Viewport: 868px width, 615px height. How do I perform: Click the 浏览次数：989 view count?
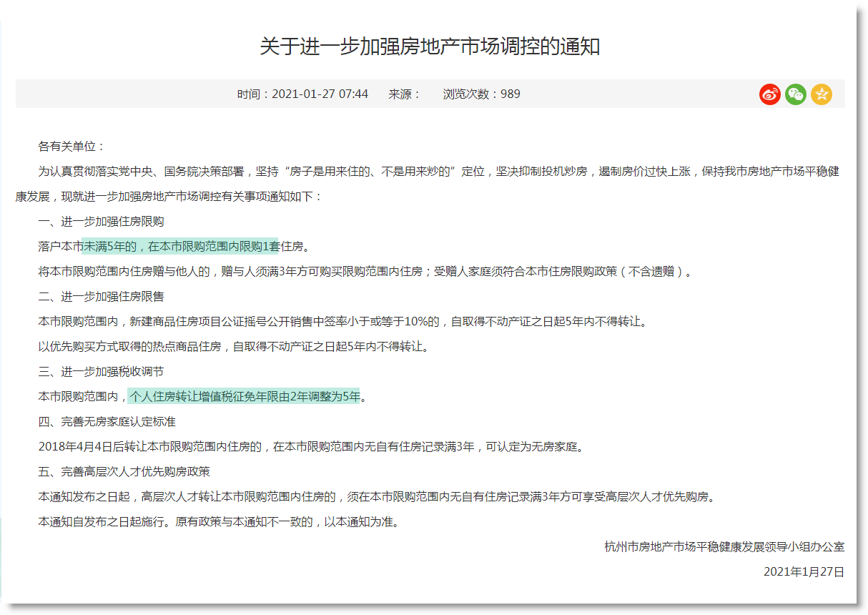pos(482,94)
